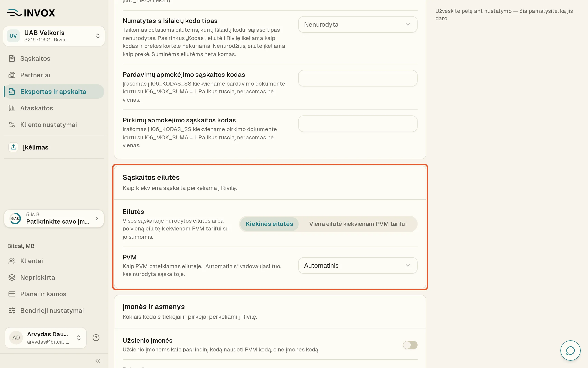Open Kliento nustatymai menu item
588x368 pixels.
tap(54, 125)
